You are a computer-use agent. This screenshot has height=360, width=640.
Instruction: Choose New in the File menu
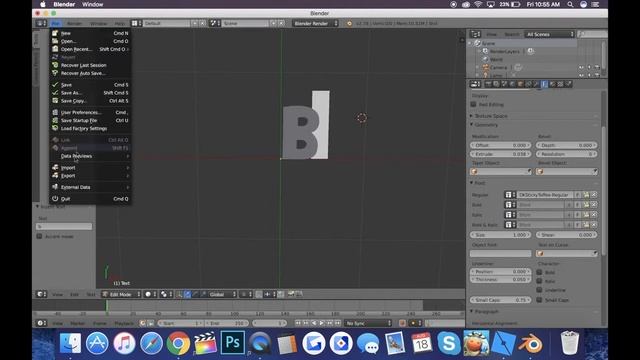coord(90,33)
